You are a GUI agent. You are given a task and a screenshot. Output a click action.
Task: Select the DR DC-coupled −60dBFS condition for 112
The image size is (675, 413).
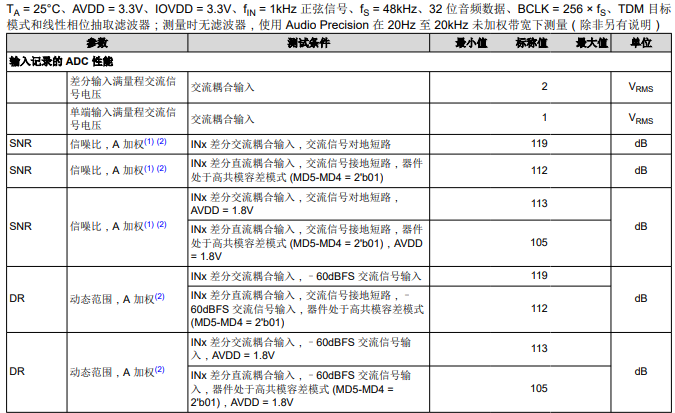tap(307, 309)
